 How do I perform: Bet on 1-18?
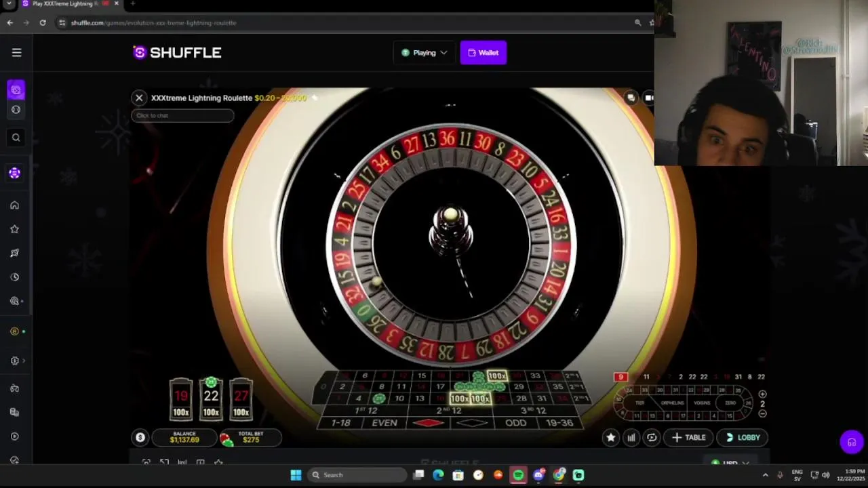(x=341, y=423)
